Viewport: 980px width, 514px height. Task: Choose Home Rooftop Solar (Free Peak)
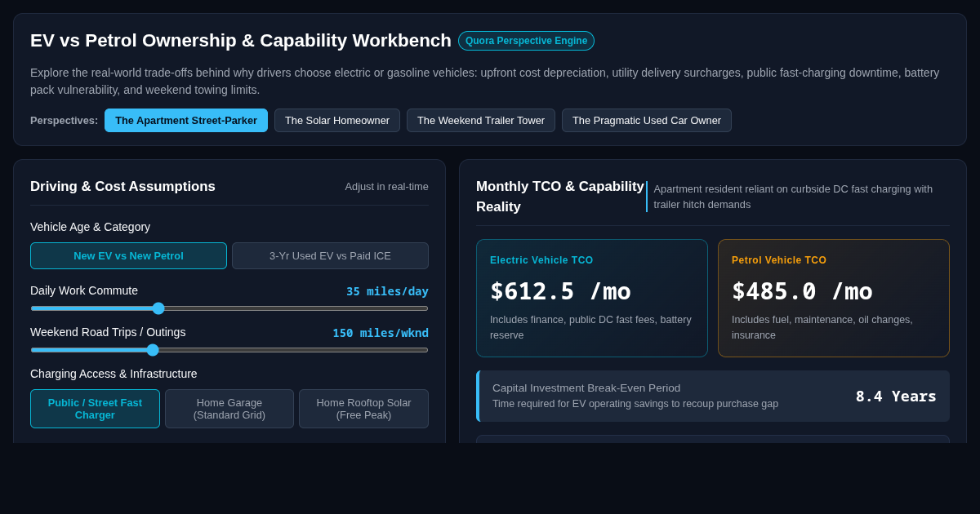[x=363, y=409]
